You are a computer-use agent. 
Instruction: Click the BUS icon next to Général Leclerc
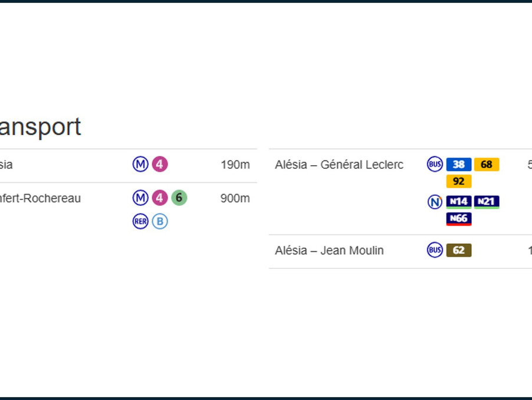pos(435,164)
